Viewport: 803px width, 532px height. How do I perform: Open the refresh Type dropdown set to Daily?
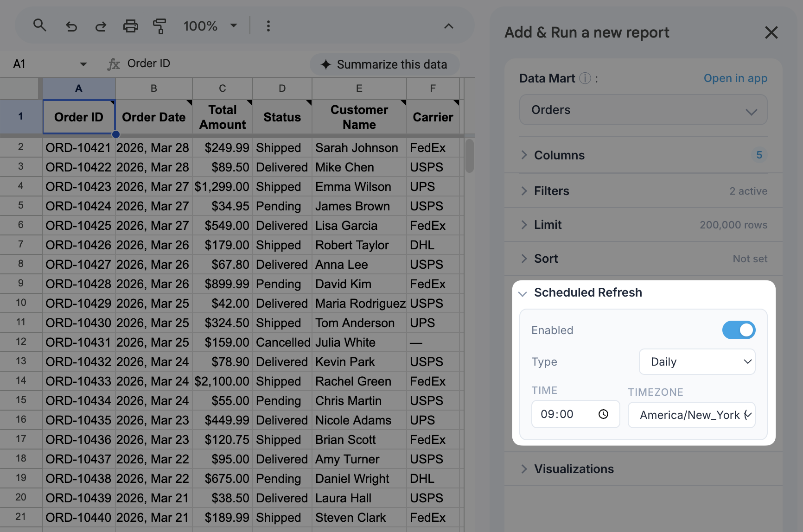[697, 362]
